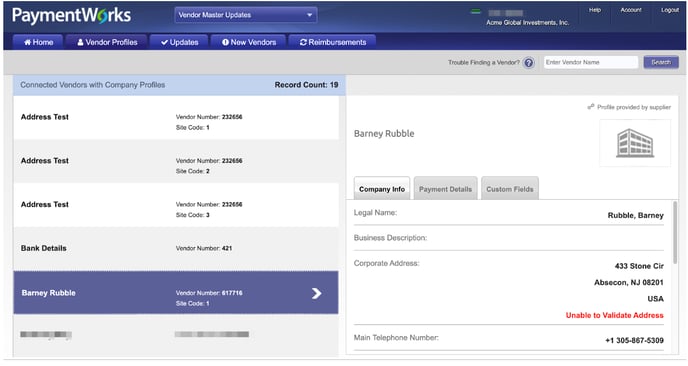The image size is (688, 366).
Task: Go to the Home tab
Action: tap(39, 42)
